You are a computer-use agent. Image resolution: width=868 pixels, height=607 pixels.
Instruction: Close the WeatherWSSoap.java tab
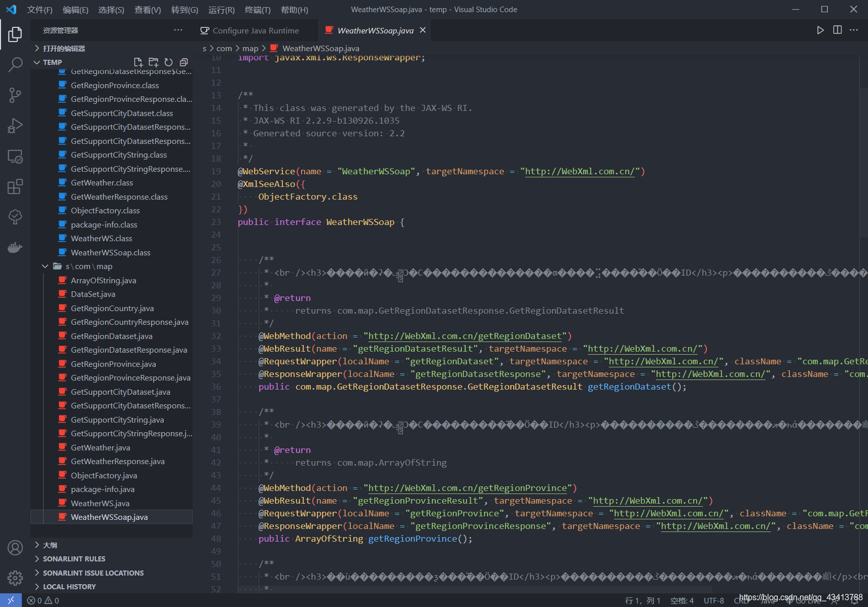pyautogui.click(x=423, y=30)
